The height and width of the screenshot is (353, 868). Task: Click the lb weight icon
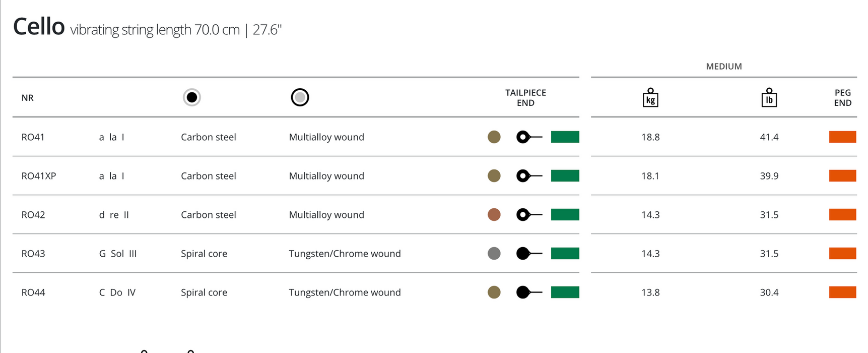click(769, 98)
